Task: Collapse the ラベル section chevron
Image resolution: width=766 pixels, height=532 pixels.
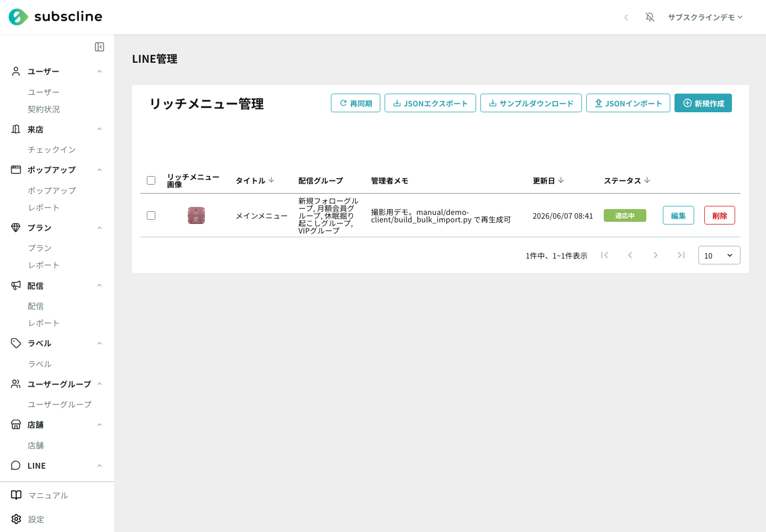Action: (99, 343)
